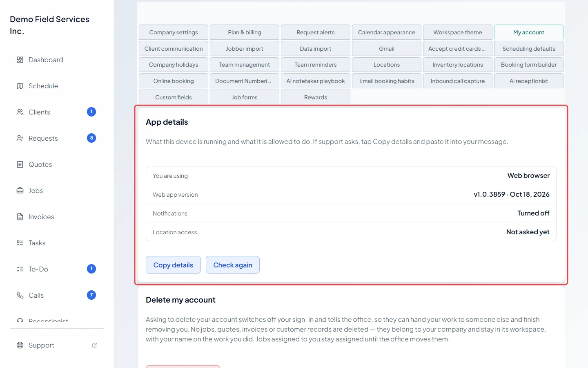Click the Tasks checklist icon
The width and height of the screenshot is (588, 368).
click(20, 243)
